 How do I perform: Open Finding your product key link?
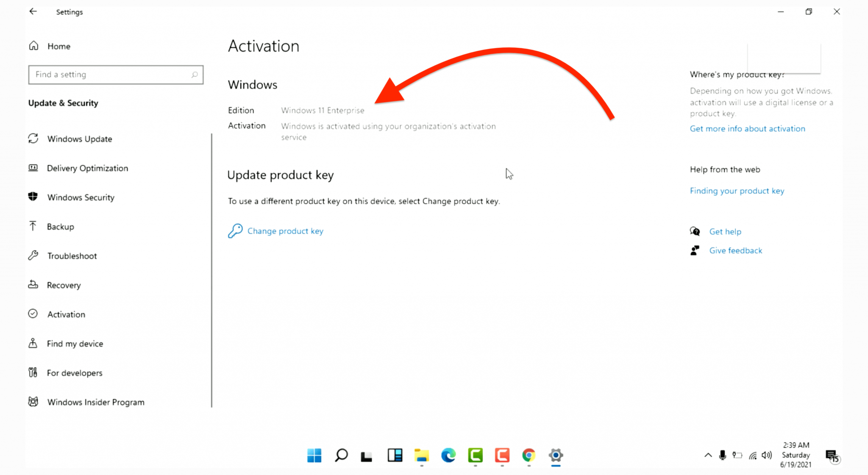[x=737, y=191]
